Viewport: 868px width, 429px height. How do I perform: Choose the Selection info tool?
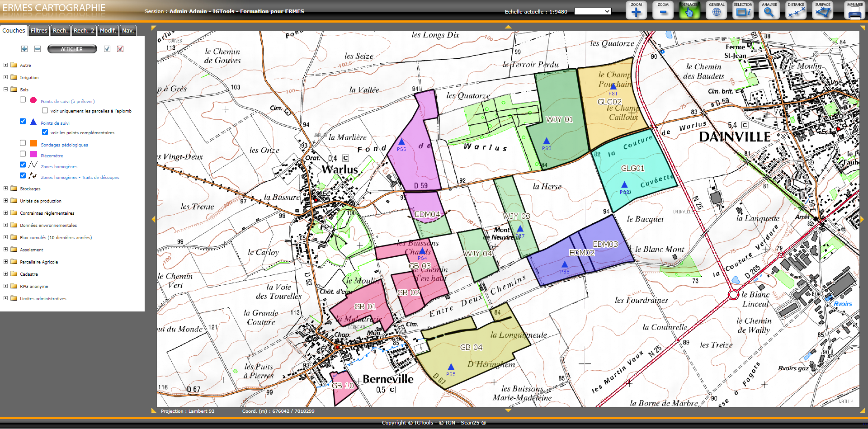point(743,10)
